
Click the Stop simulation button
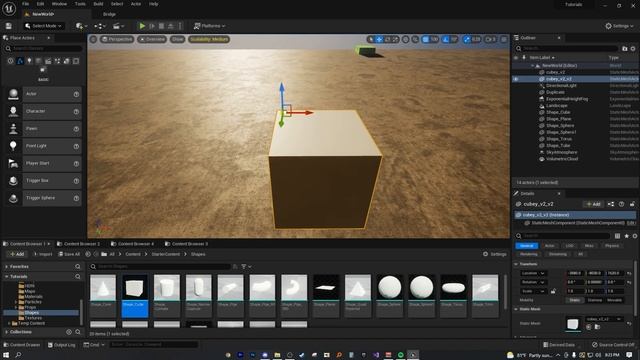pos(161,26)
